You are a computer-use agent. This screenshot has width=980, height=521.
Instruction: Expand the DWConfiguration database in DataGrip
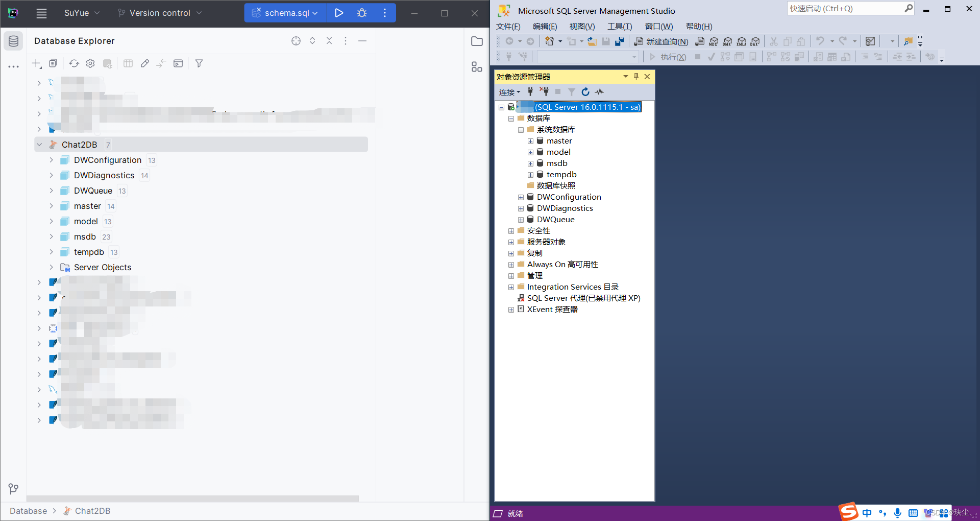51,160
